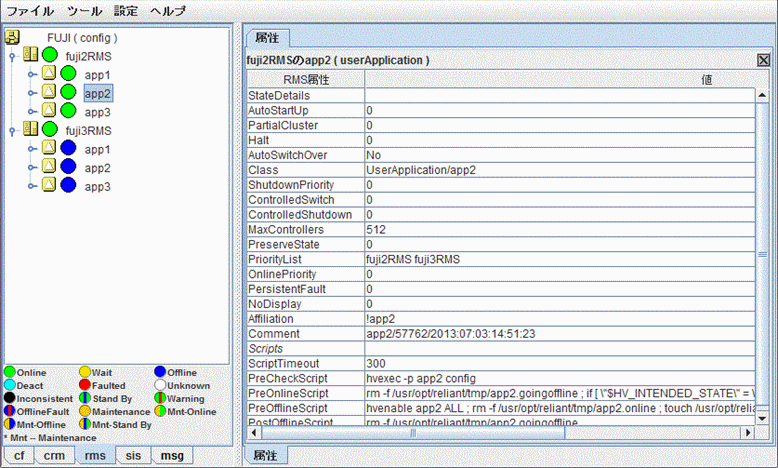Click the black Inconsistent legend icon

click(x=10, y=398)
